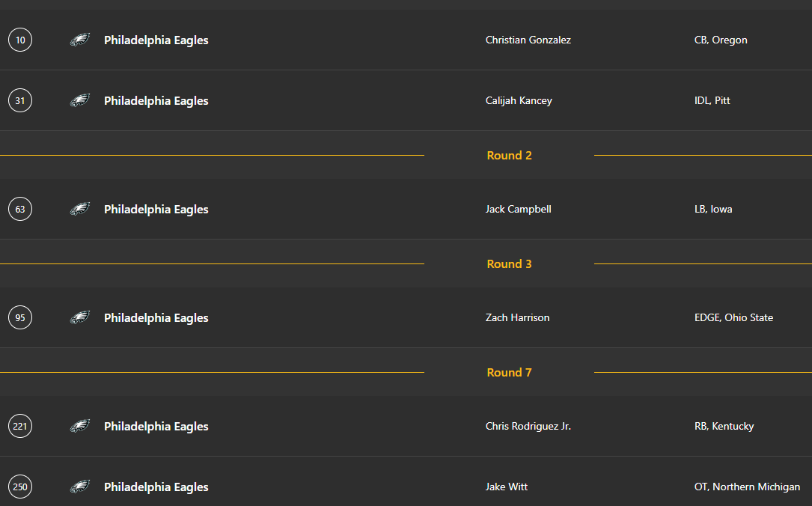
Task: Click the circled pick number 95
Action: [20, 317]
